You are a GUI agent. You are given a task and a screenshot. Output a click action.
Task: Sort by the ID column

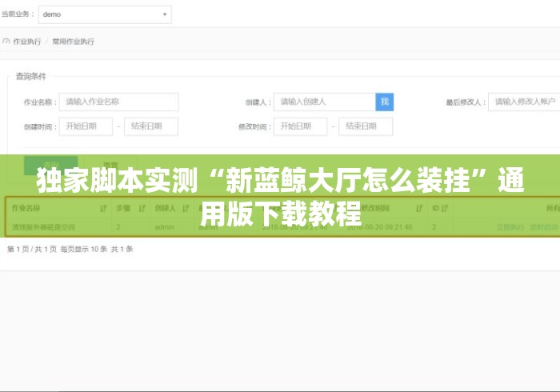coord(445,208)
